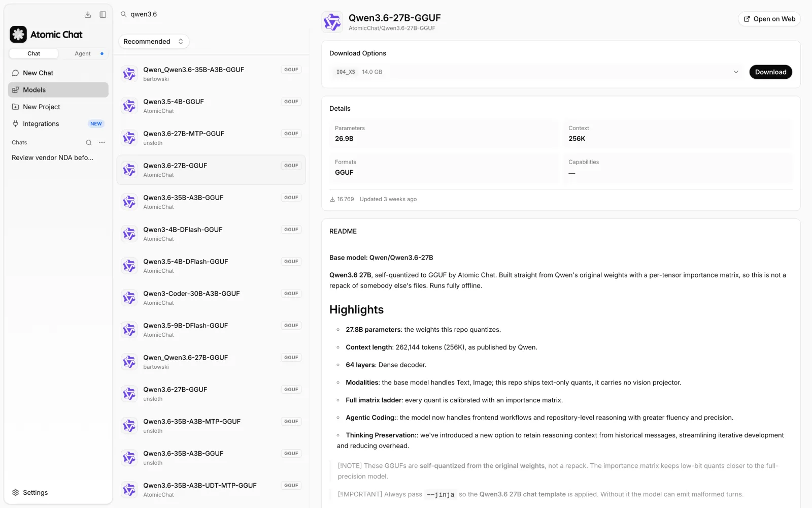This screenshot has height=508, width=812.
Task: Click the Capabilities field
Action: coord(678,168)
